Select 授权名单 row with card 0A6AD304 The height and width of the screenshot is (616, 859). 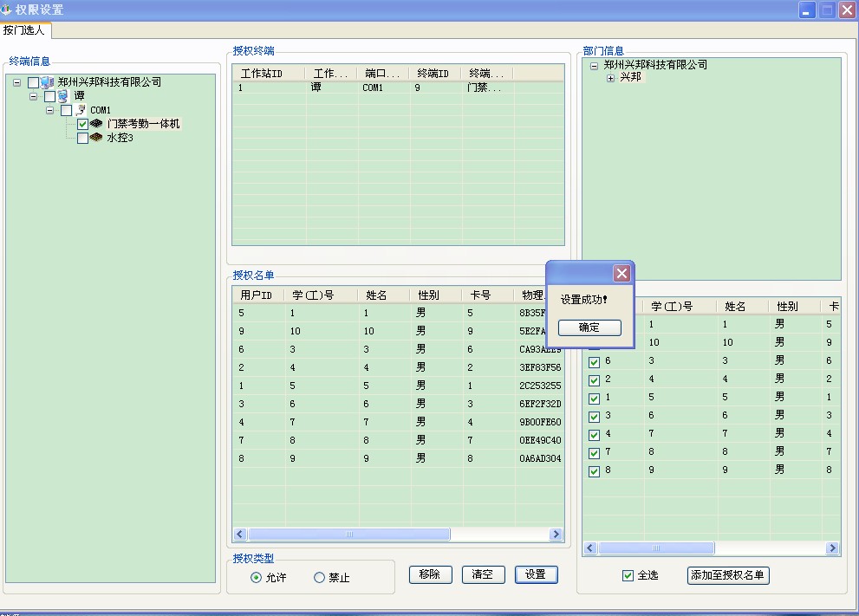pos(398,458)
